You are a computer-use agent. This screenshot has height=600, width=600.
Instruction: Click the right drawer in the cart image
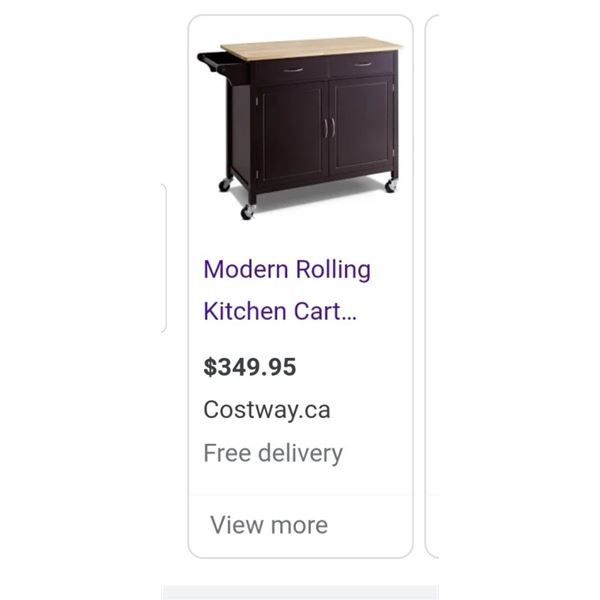coord(362,65)
